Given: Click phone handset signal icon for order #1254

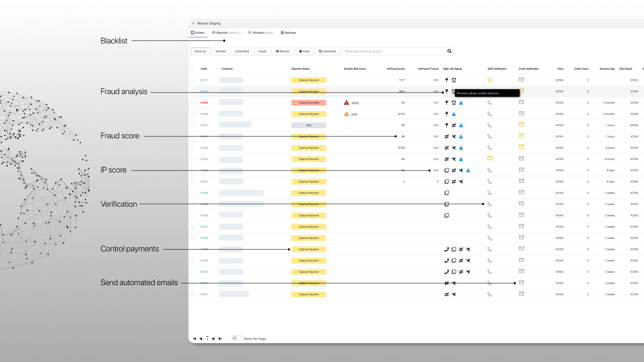Looking at the screenshot, I should coord(446,260).
